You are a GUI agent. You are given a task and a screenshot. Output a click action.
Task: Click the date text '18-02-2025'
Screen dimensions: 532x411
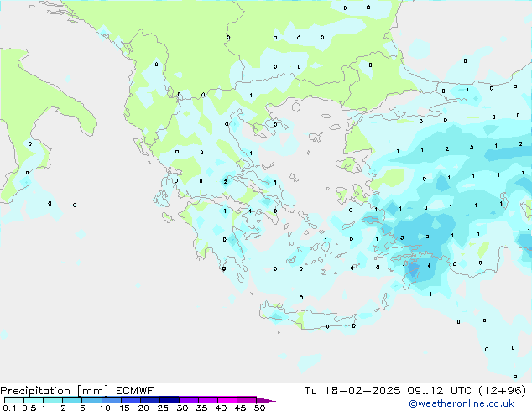pyautogui.click(x=362, y=391)
